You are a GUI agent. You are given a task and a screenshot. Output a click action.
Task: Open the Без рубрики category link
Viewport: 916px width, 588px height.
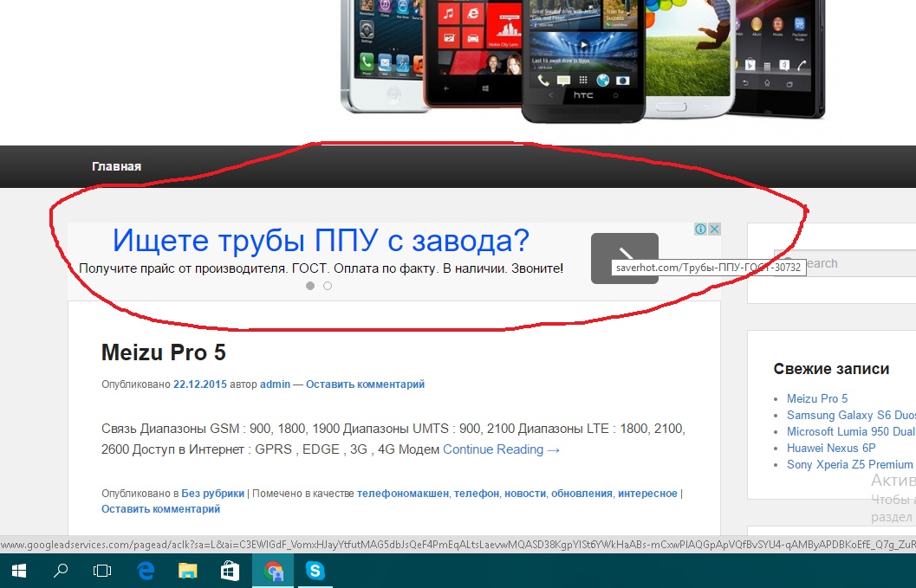212,494
